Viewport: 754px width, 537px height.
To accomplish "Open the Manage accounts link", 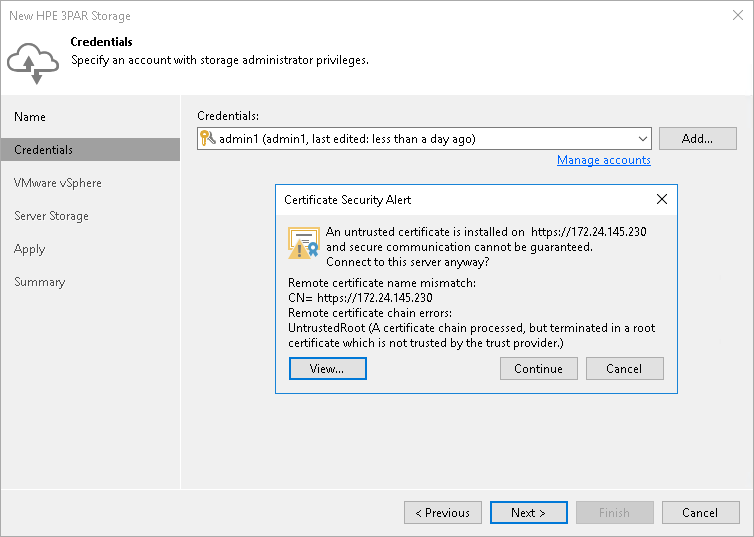I will 603,160.
